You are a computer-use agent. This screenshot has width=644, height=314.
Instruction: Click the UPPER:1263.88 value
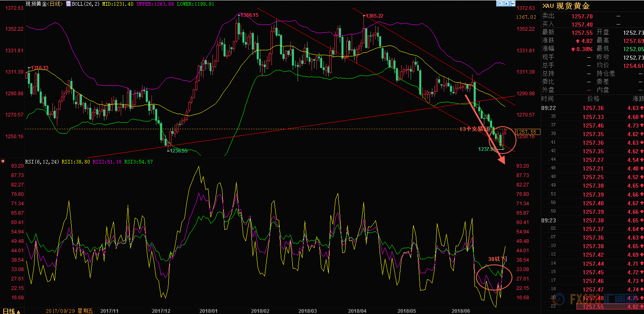click(x=155, y=4)
